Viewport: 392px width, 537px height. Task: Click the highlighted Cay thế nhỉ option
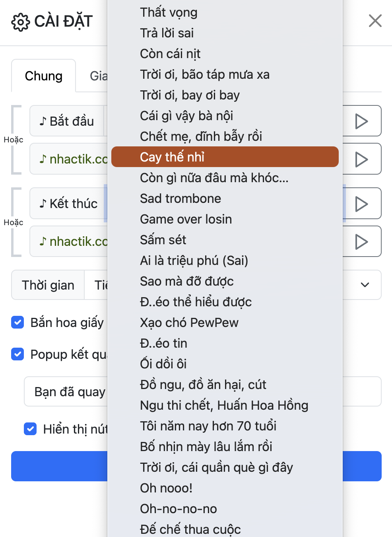point(172,157)
